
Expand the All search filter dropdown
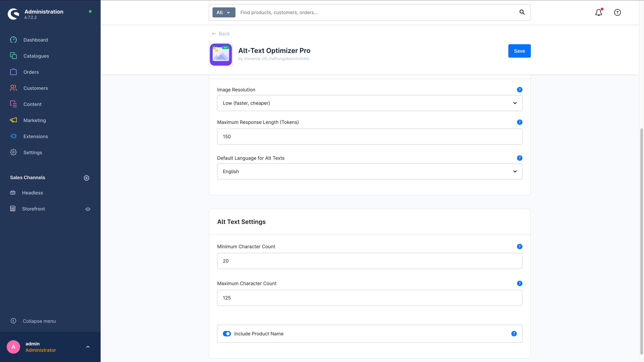(x=224, y=13)
